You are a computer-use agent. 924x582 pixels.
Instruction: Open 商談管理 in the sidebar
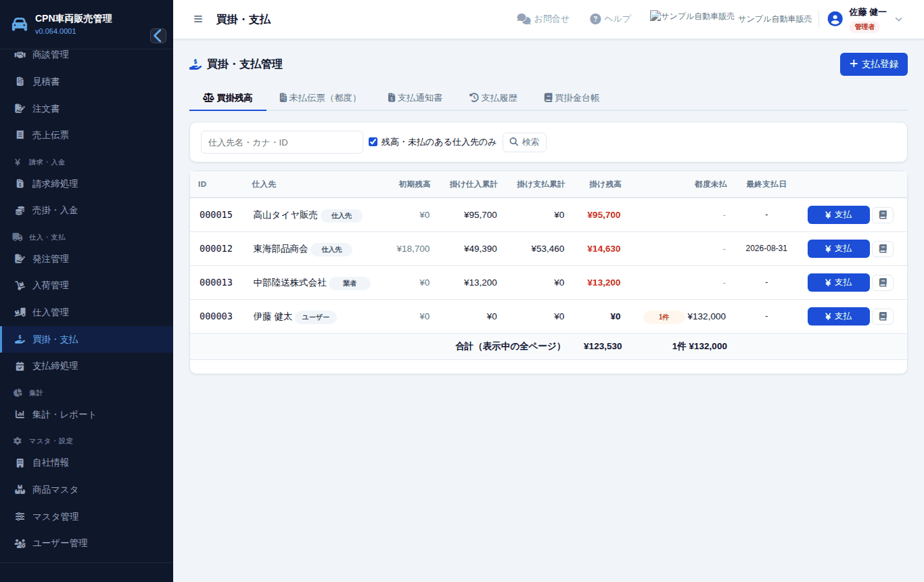pos(87,55)
